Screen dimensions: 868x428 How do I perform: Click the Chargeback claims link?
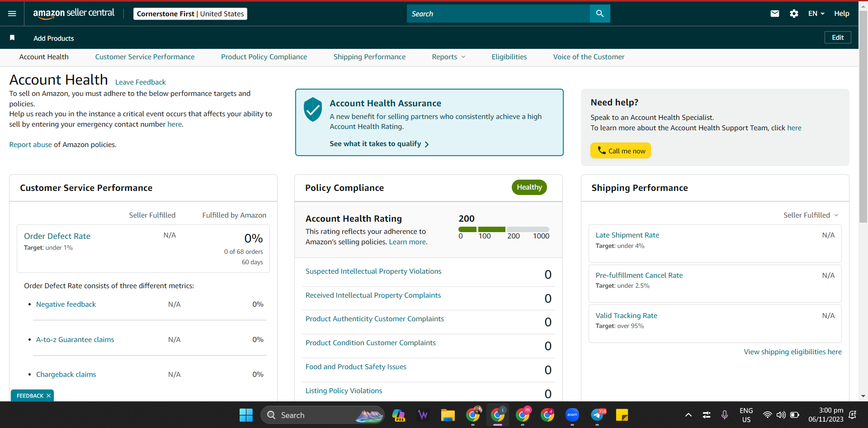point(66,375)
